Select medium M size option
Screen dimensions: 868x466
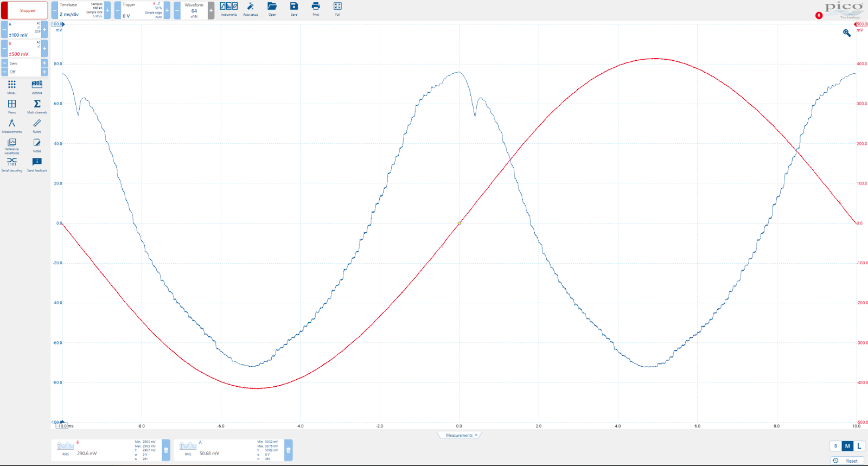tap(847, 446)
